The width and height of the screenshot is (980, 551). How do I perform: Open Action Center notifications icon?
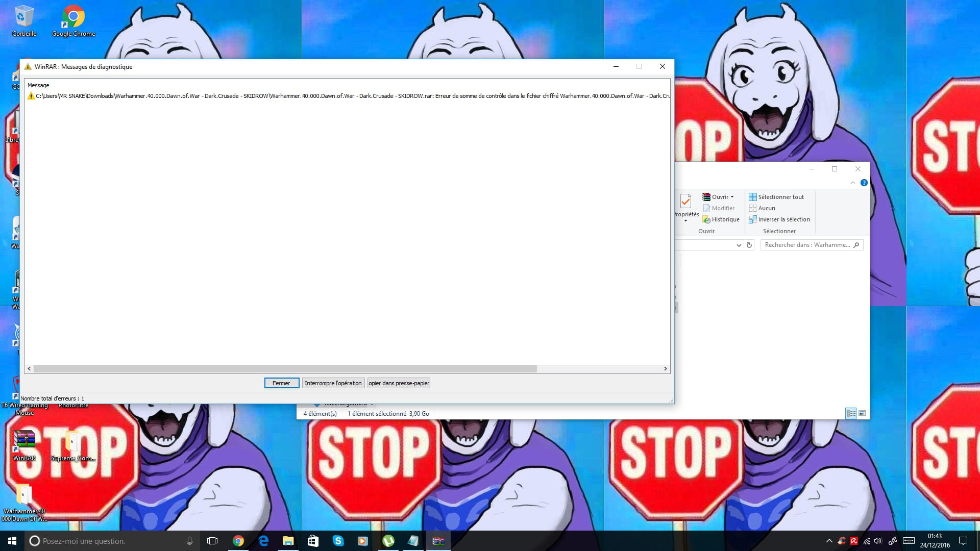click(x=963, y=541)
